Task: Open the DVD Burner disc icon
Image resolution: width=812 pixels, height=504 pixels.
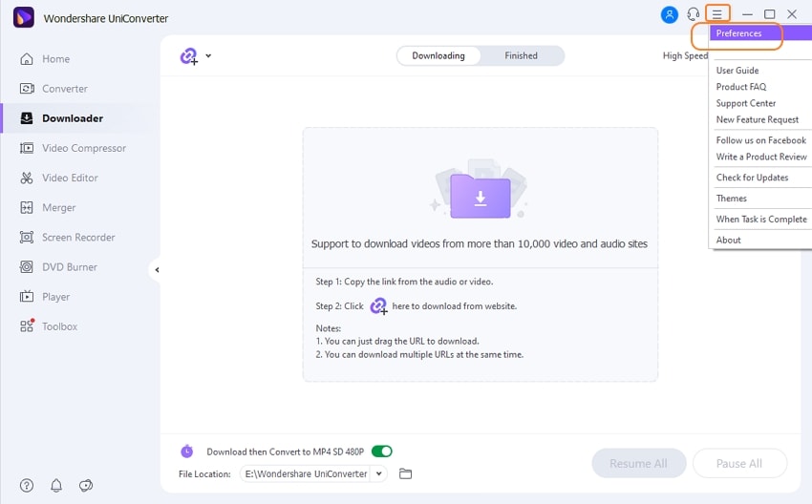Action: [27, 267]
